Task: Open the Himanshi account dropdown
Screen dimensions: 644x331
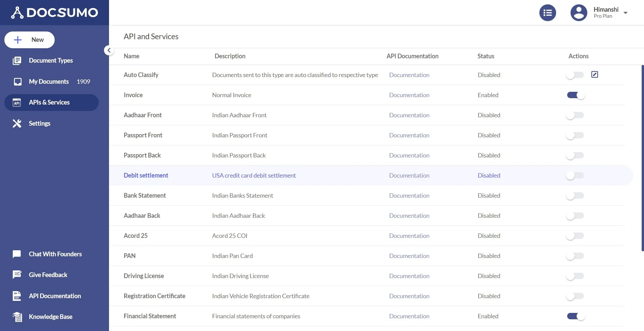Action: (x=626, y=12)
